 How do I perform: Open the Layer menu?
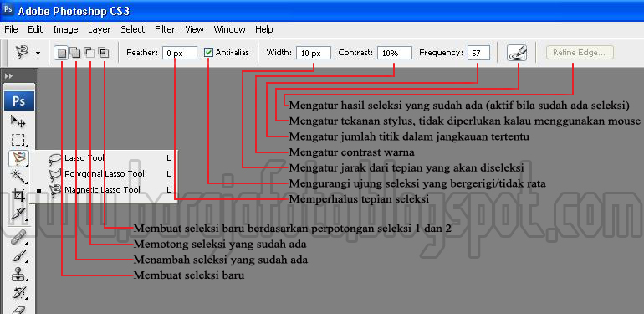[x=99, y=29]
